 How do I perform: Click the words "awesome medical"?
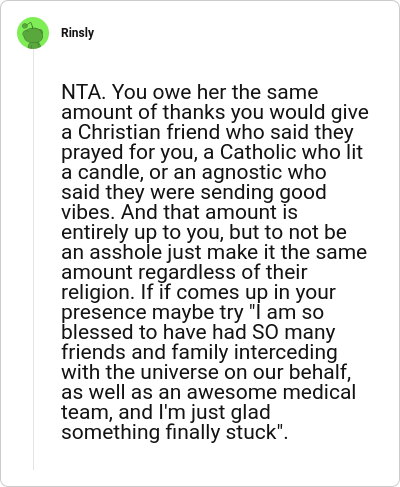pos(271,392)
